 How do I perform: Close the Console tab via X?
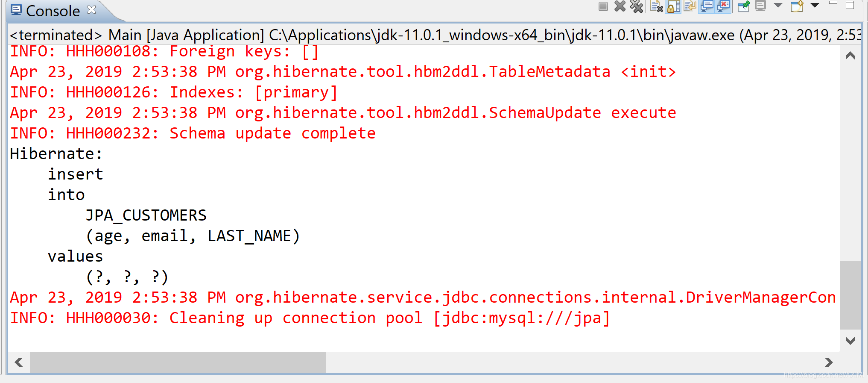[91, 9]
